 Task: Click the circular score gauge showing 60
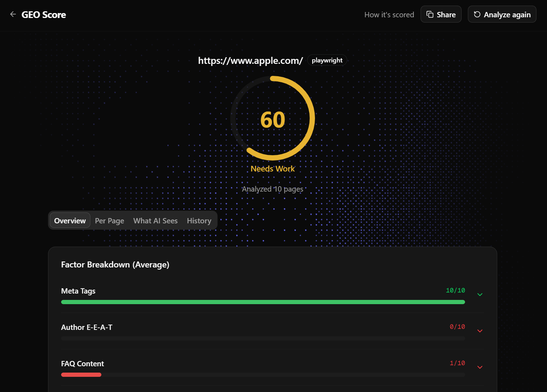point(273,119)
